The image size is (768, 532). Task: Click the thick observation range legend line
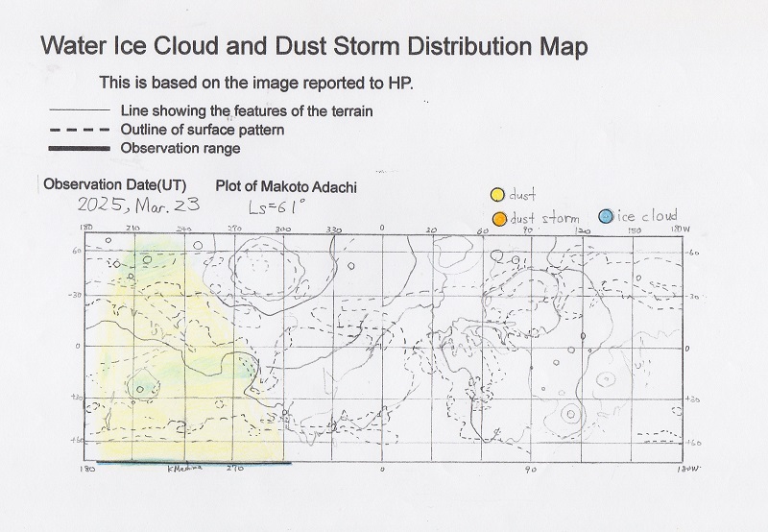80,148
